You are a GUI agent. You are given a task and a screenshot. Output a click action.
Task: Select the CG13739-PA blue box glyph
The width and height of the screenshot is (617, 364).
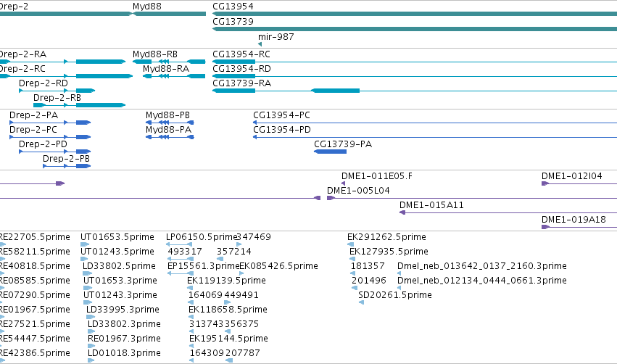pyautogui.click(x=330, y=152)
